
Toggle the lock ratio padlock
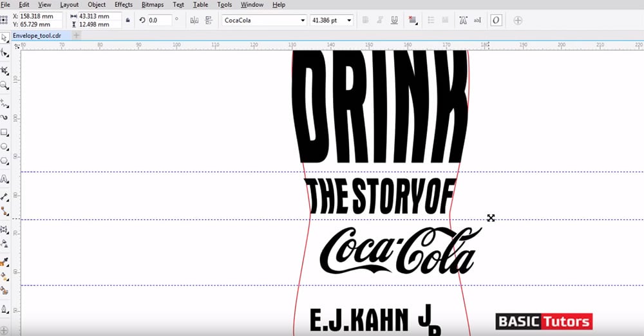(128, 20)
